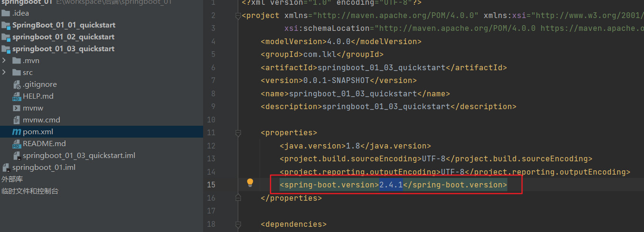The height and width of the screenshot is (232, 644).
Task: Click the springboot_01.iml file icon
Action: [x=6, y=167]
